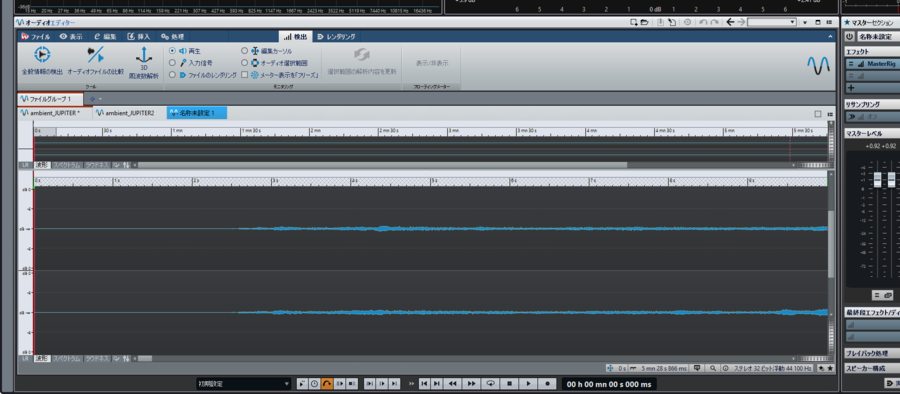Viewport: 900px width, 394px height.
Task: Click the undo arrow icon
Action: tap(704, 22)
